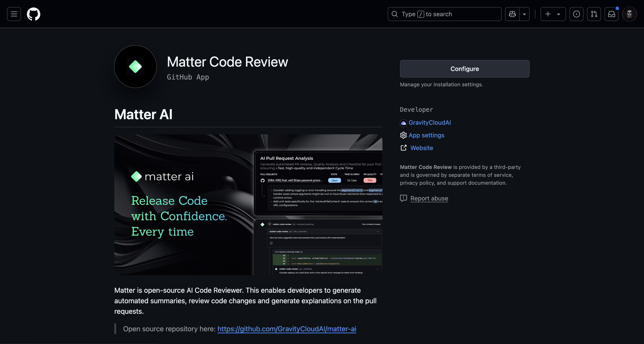Viewport: 644px width, 344px height.
Task: Click the external link icon beside Website
Action: [x=403, y=148]
